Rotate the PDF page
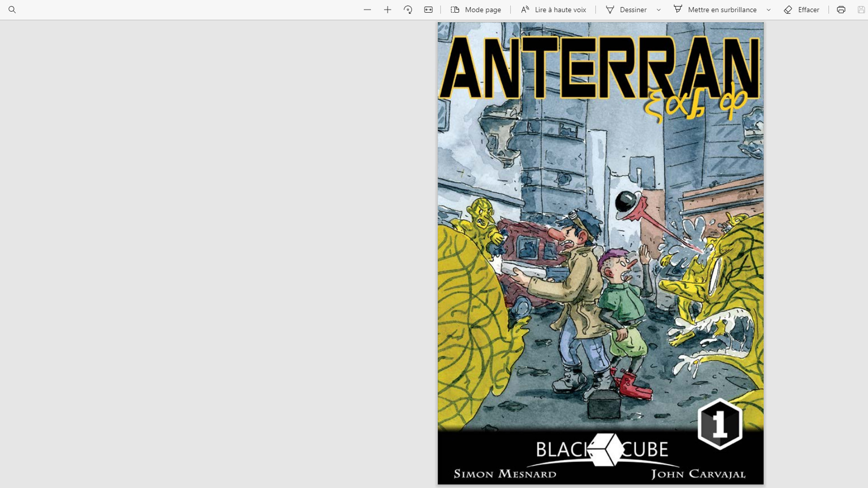868x488 pixels. coord(407,9)
